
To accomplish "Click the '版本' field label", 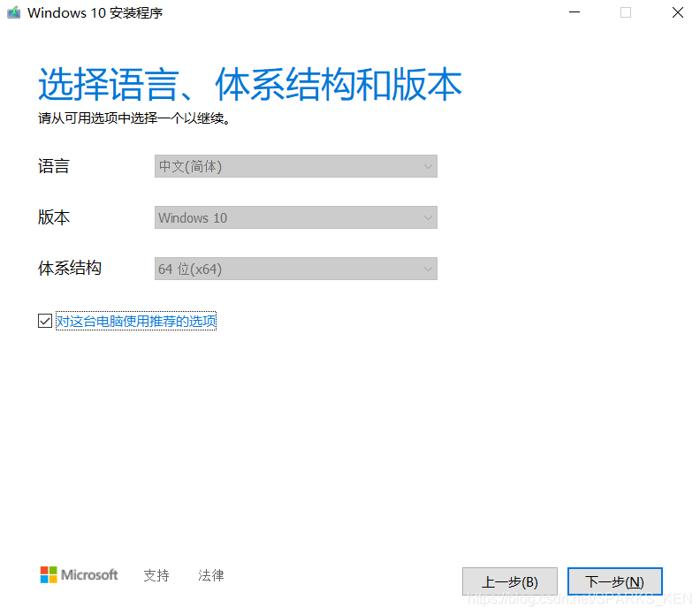I will 54,217.
